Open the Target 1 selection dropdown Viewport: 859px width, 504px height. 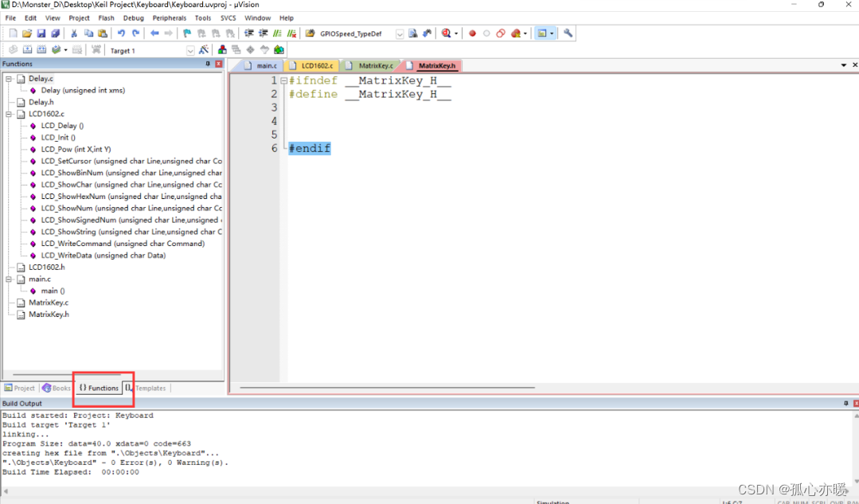pyautogui.click(x=190, y=50)
